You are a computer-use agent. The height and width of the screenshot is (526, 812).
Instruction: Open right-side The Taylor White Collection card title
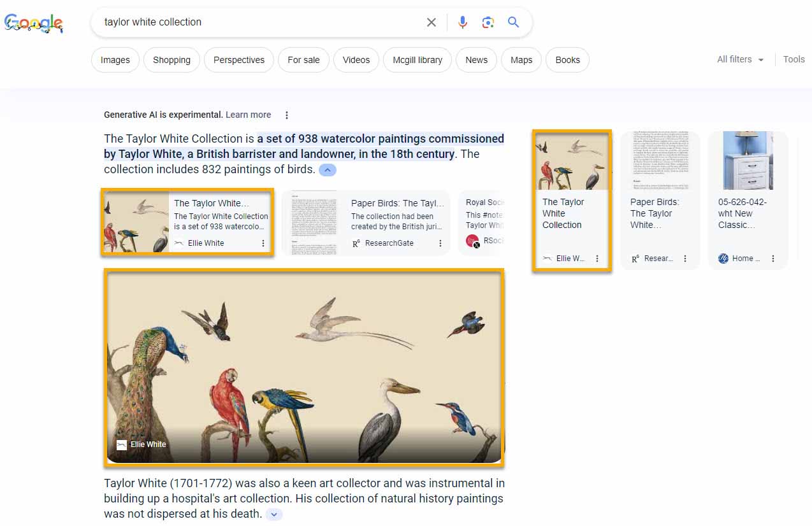coord(562,213)
